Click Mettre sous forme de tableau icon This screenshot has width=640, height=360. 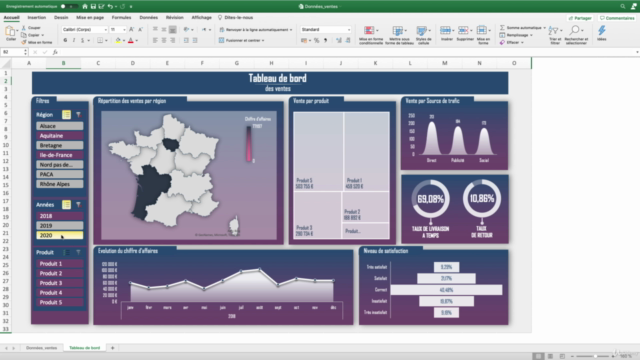tap(398, 31)
